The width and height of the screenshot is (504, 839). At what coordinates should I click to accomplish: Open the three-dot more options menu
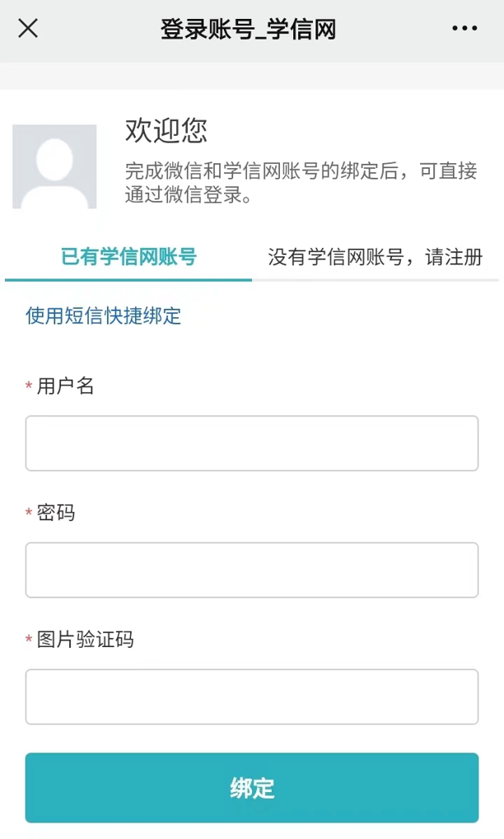(x=464, y=29)
